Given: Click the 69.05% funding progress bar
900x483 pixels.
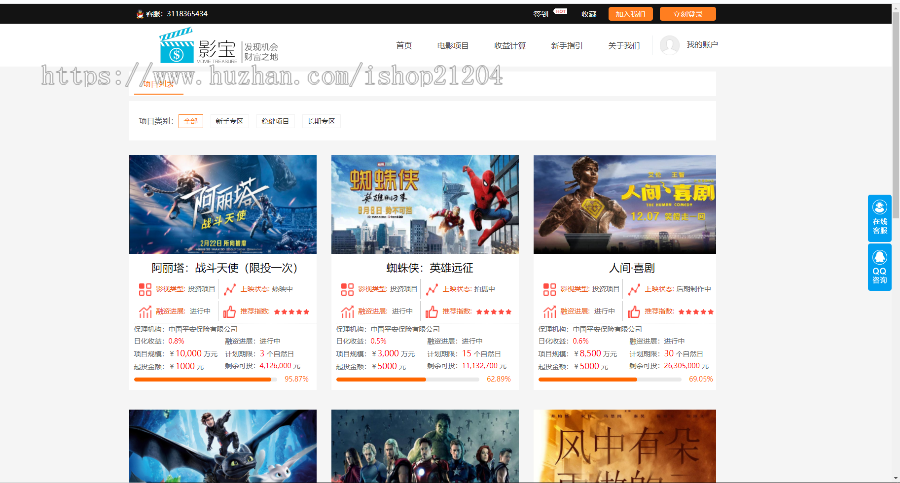Looking at the screenshot, I should 610,380.
